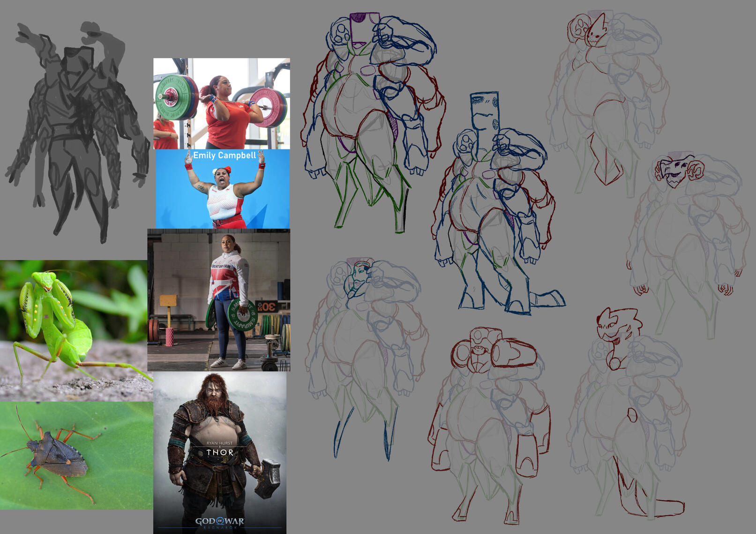This screenshot has height=534, width=756.
Task: Click the "THOR" title text on poster
Action: point(220,452)
